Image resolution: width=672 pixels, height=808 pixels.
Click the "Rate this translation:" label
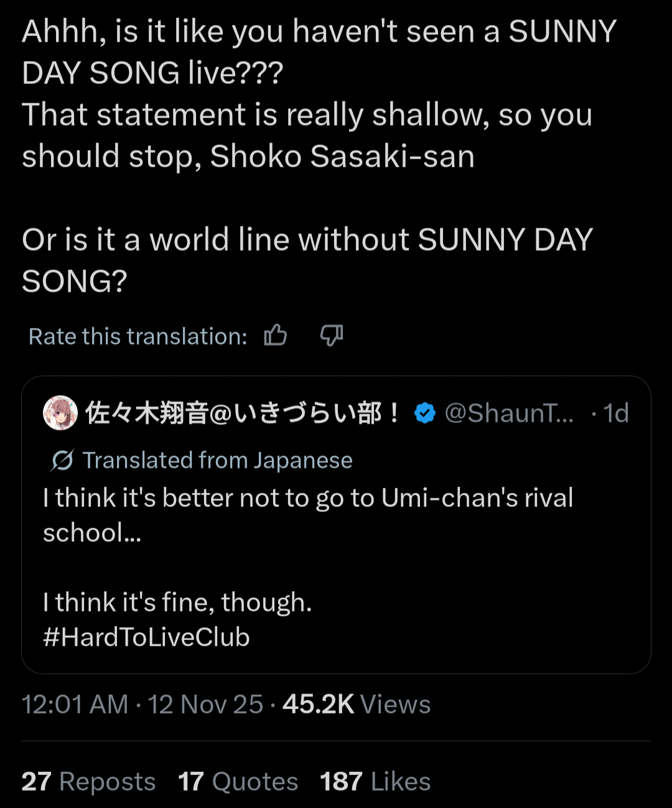138,336
